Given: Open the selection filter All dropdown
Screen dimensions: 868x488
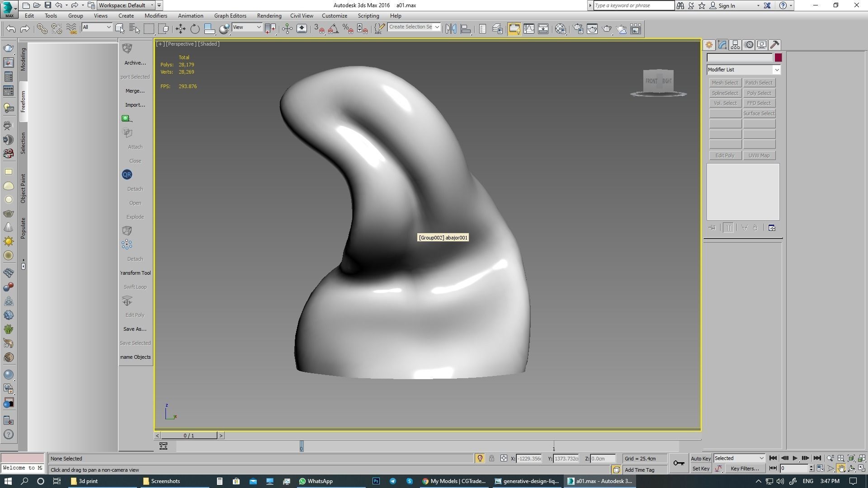Looking at the screenshot, I should [96, 28].
